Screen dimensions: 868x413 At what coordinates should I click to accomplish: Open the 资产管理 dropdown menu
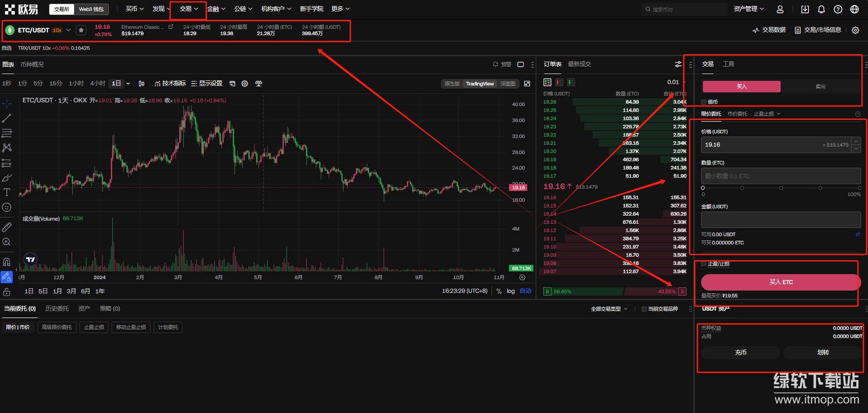(x=749, y=9)
